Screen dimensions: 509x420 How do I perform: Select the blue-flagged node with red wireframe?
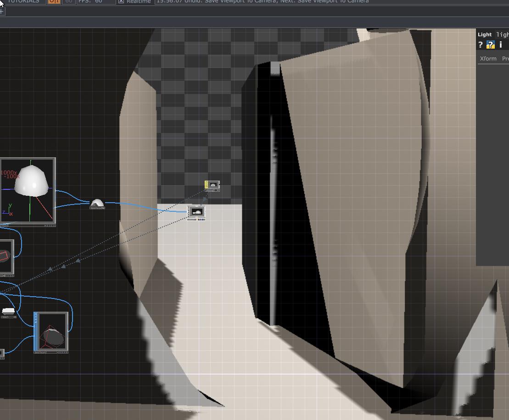point(51,332)
